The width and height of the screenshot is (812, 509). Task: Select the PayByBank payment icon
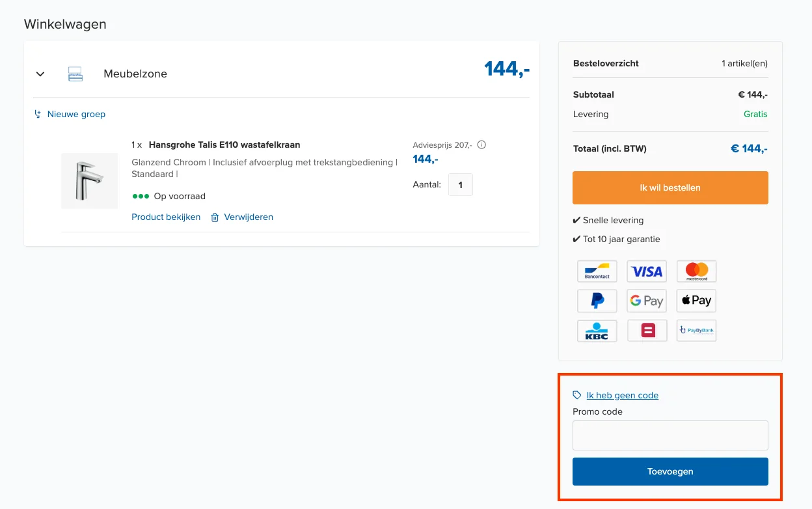pyautogui.click(x=696, y=331)
